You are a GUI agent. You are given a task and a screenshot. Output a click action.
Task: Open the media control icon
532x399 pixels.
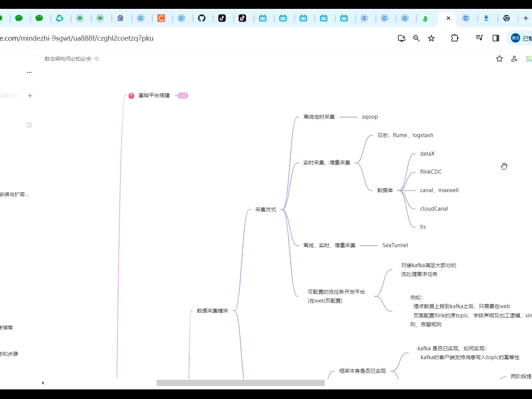coord(479,38)
